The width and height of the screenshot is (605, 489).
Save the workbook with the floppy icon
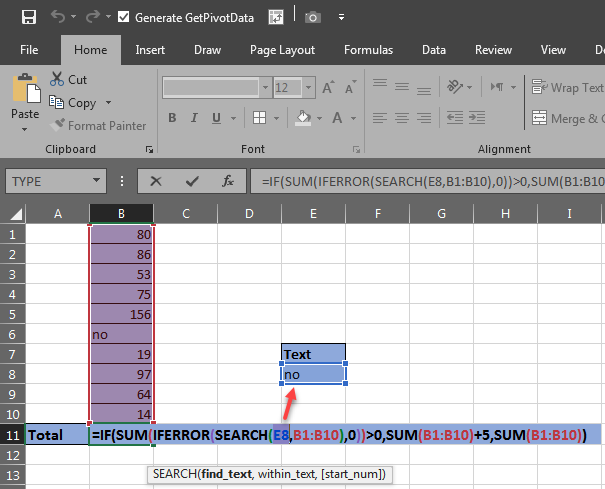click(x=29, y=17)
